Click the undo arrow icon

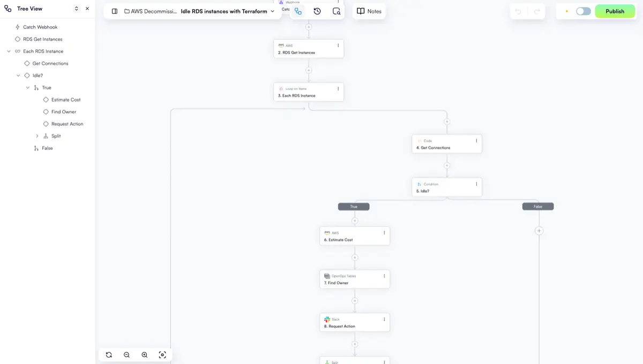518,11
